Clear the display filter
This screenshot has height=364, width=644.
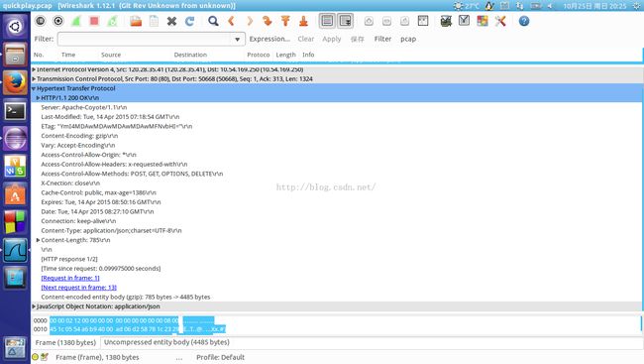(305, 39)
